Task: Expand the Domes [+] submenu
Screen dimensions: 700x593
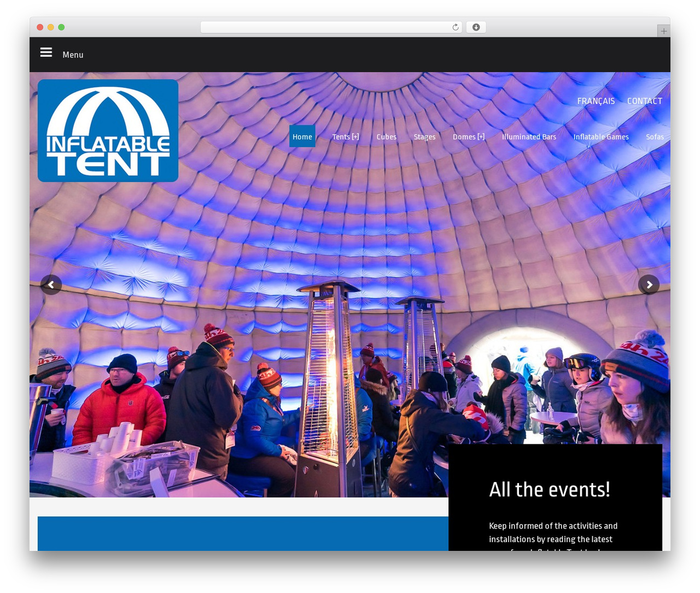Action: click(x=469, y=137)
